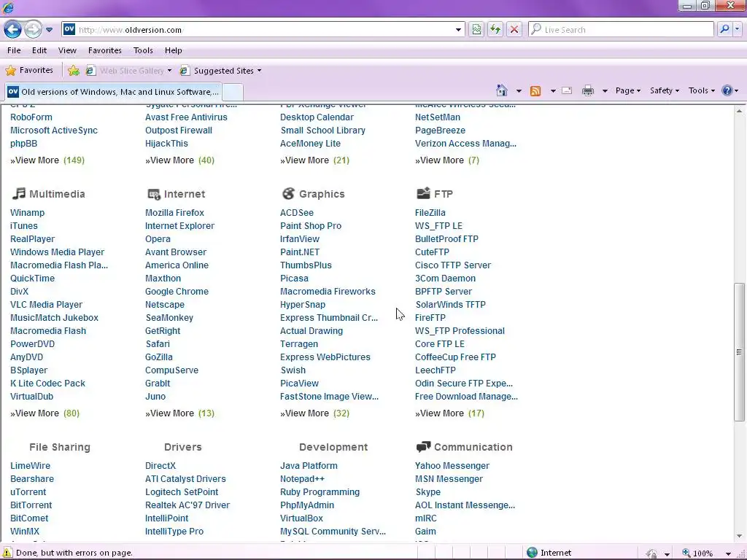747x560 pixels.
Task: Select the Old versions of Windows tab
Action: [113, 91]
